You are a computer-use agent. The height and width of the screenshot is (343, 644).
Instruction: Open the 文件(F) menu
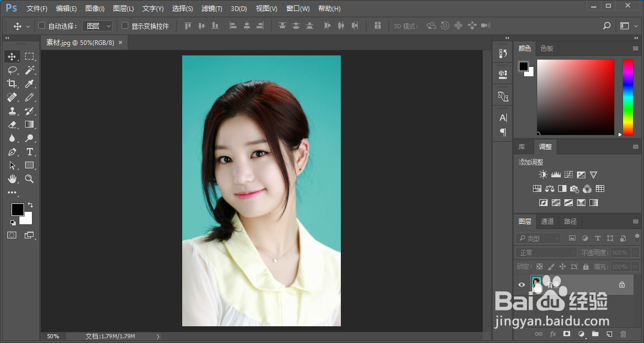click(x=37, y=9)
